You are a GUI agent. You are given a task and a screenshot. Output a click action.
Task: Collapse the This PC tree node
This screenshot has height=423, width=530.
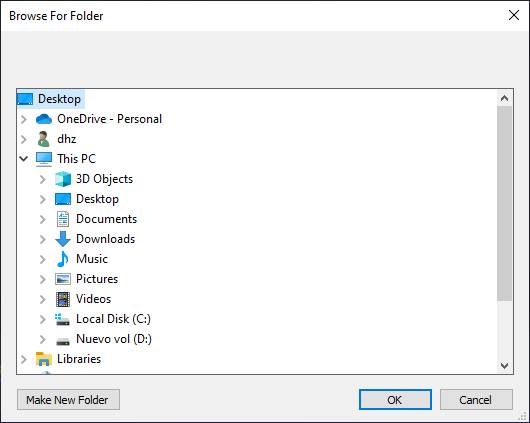24,159
